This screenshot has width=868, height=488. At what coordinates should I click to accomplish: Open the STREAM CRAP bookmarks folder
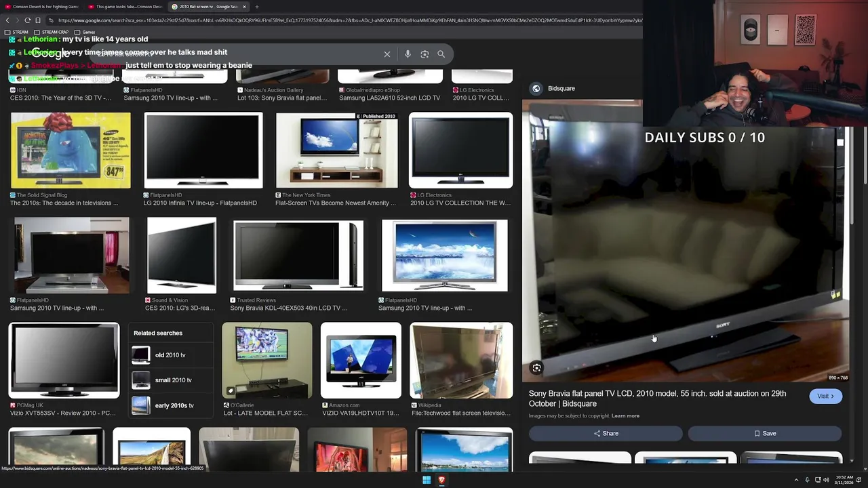(52, 32)
